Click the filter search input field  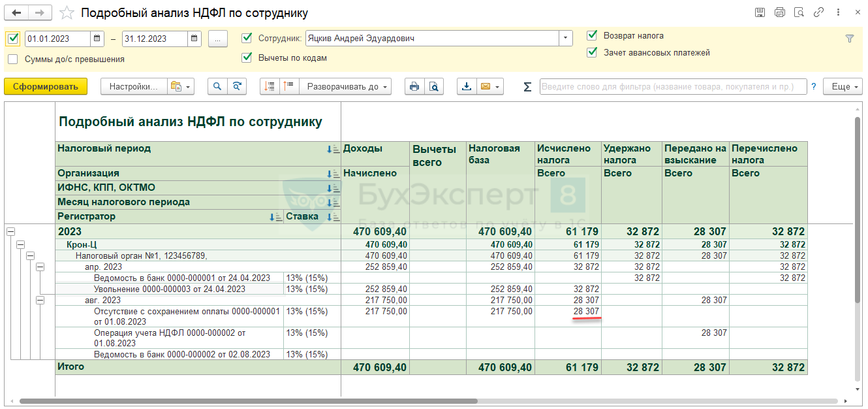click(672, 86)
